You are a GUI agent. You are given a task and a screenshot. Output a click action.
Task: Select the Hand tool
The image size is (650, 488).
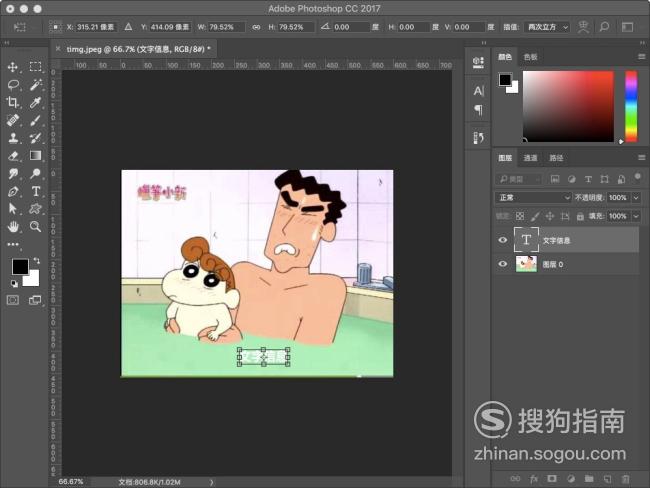(13, 226)
